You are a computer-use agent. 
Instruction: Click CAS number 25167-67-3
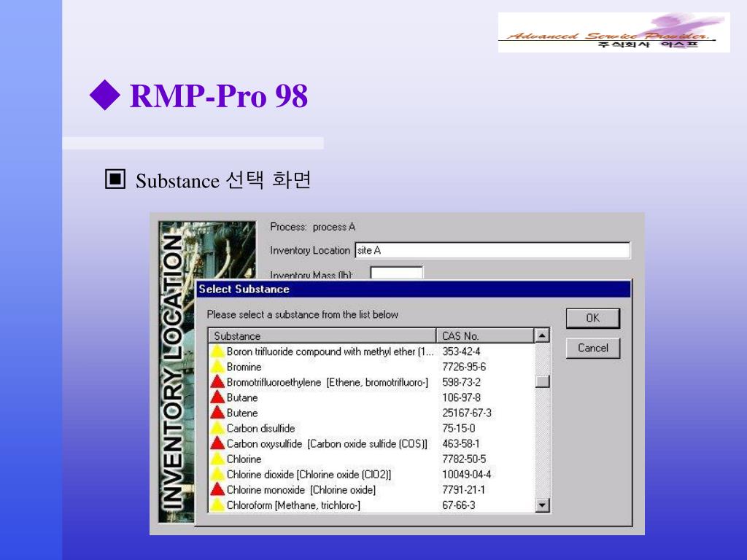pos(467,413)
